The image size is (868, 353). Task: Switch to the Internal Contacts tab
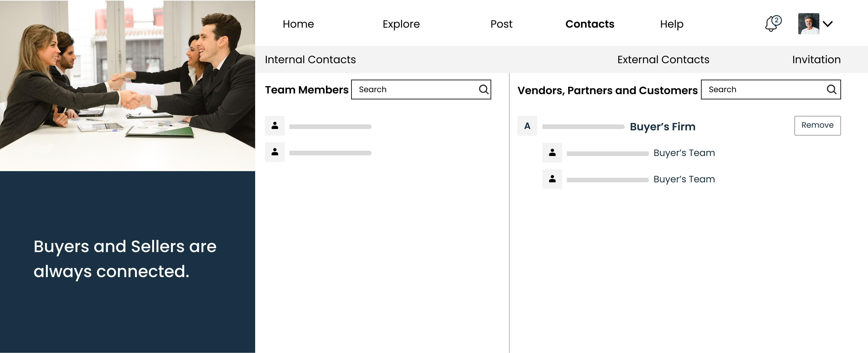tap(310, 60)
